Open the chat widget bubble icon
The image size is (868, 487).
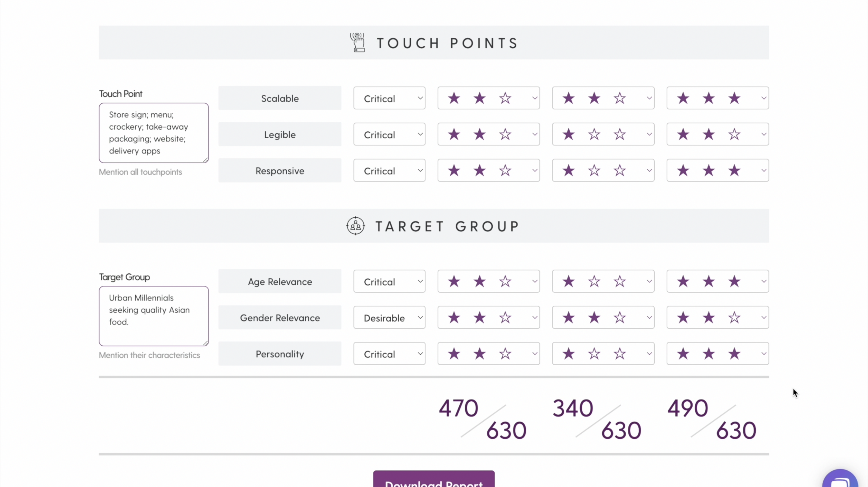click(840, 479)
